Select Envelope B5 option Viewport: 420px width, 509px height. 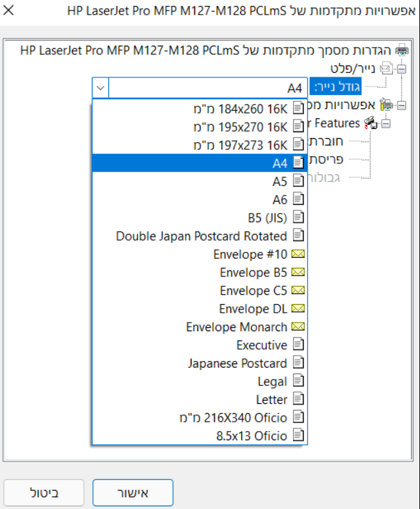(x=200, y=272)
